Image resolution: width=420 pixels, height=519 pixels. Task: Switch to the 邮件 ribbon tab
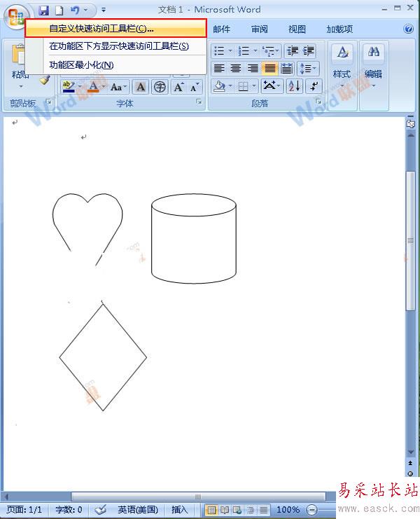pos(221,29)
